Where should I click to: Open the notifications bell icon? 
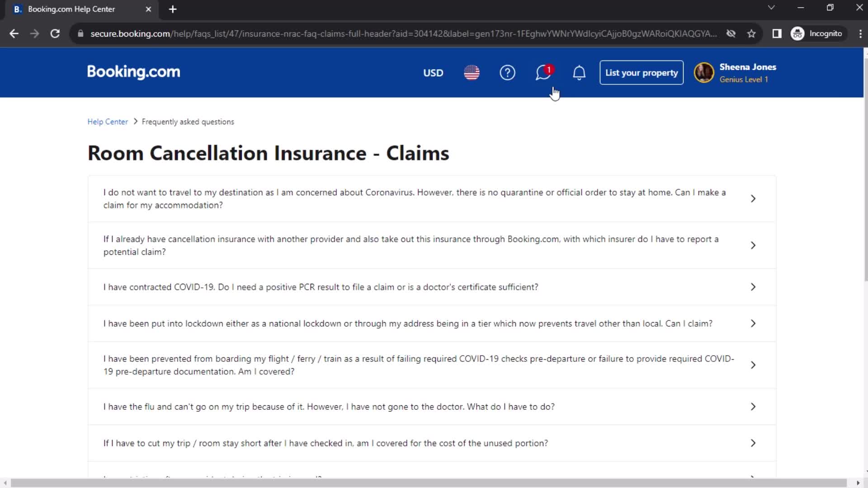pyautogui.click(x=579, y=73)
